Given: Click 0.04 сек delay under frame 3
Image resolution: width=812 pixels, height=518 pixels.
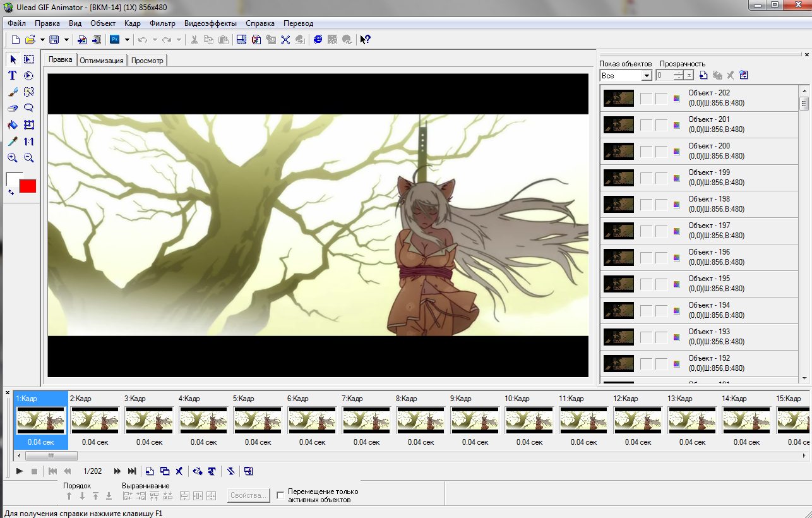Looking at the screenshot, I should (149, 442).
